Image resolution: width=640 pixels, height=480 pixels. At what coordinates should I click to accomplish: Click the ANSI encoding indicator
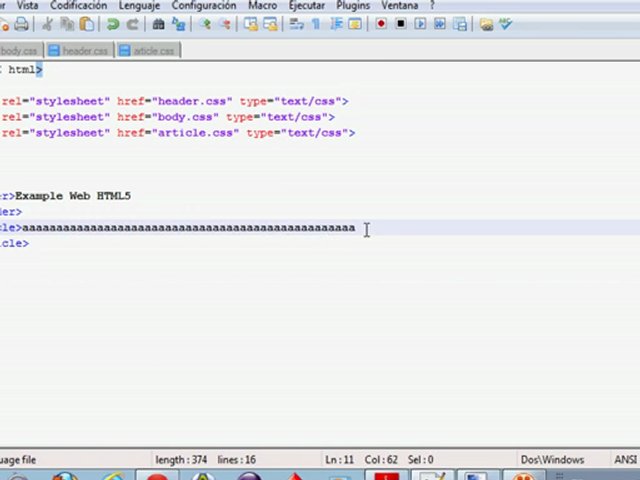(x=626, y=460)
